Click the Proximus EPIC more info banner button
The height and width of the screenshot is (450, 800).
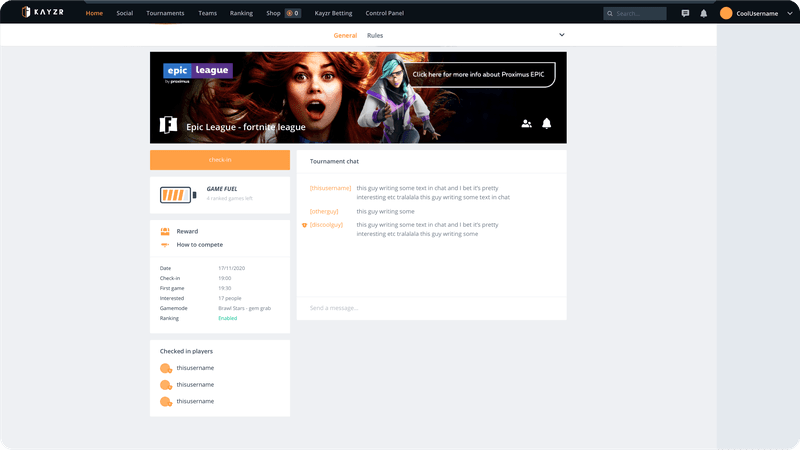[479, 74]
